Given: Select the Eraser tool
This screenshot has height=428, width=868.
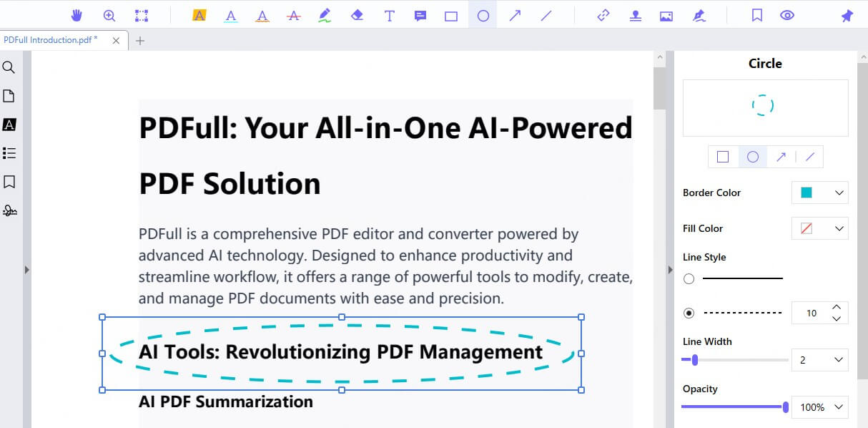Looking at the screenshot, I should (357, 14).
